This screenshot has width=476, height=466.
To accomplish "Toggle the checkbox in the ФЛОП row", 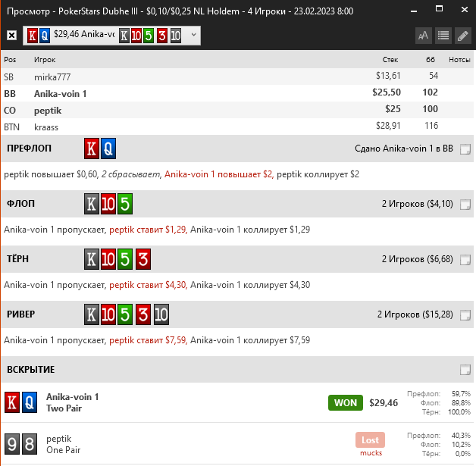I will coord(465,205).
